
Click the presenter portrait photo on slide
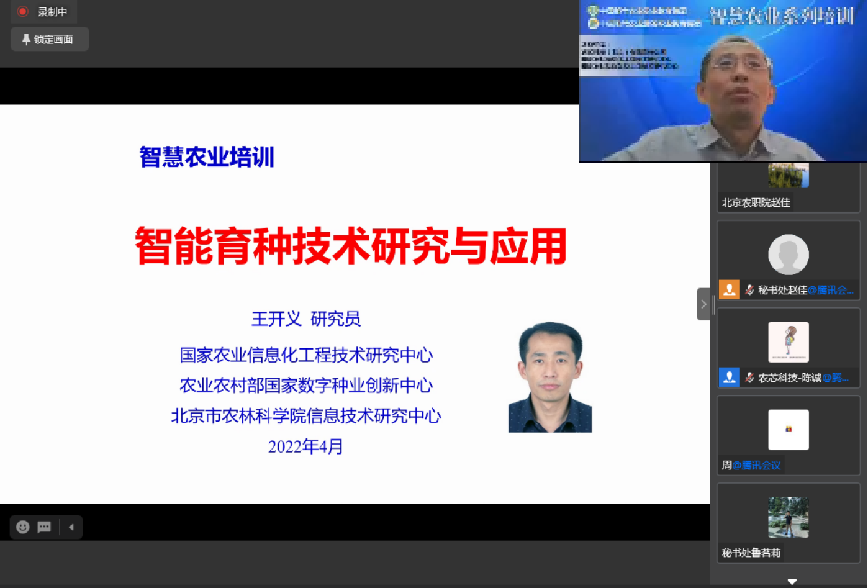pyautogui.click(x=550, y=377)
